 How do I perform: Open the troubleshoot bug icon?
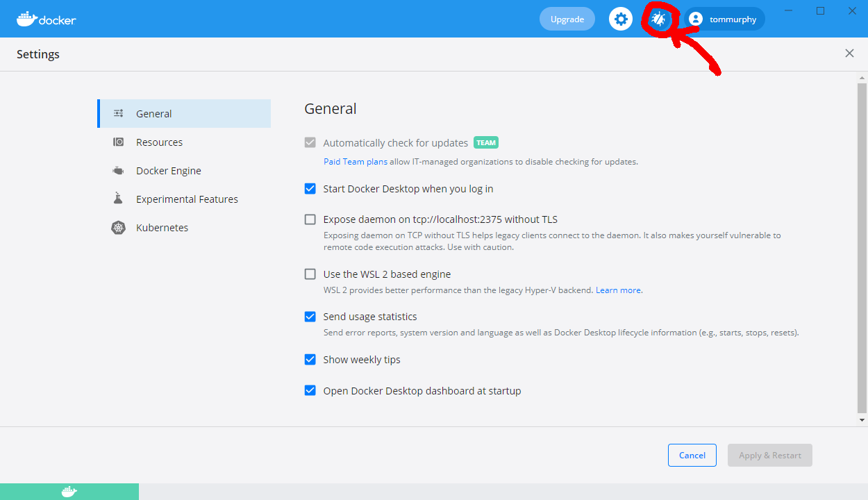(x=658, y=19)
